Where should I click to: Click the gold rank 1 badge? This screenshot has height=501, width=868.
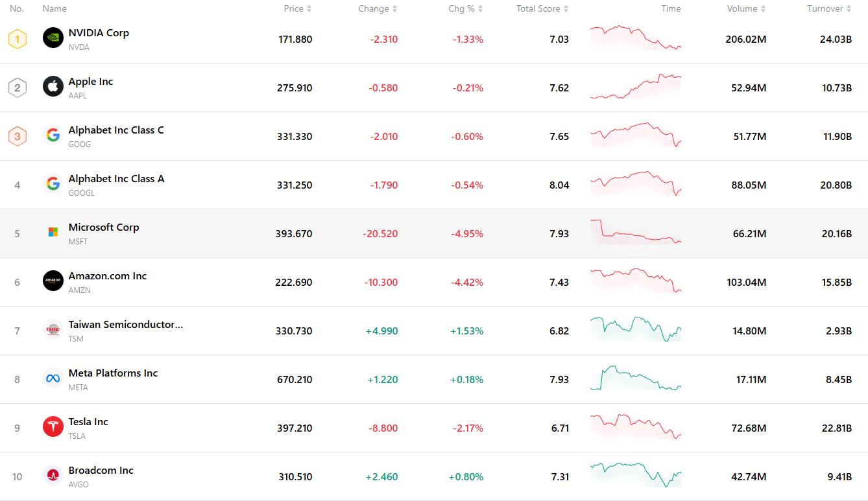(18, 39)
